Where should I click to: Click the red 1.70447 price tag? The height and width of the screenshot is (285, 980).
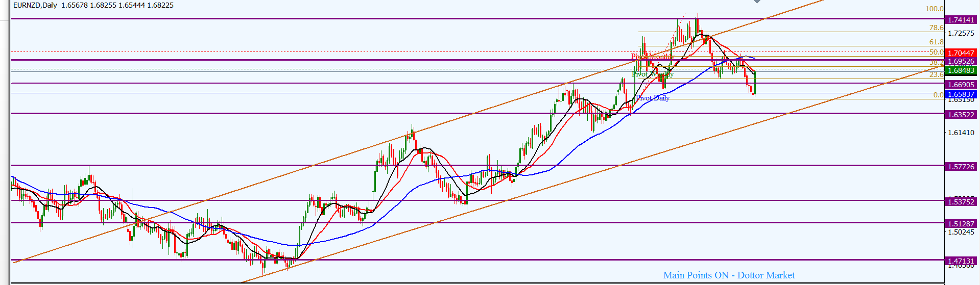click(x=961, y=53)
